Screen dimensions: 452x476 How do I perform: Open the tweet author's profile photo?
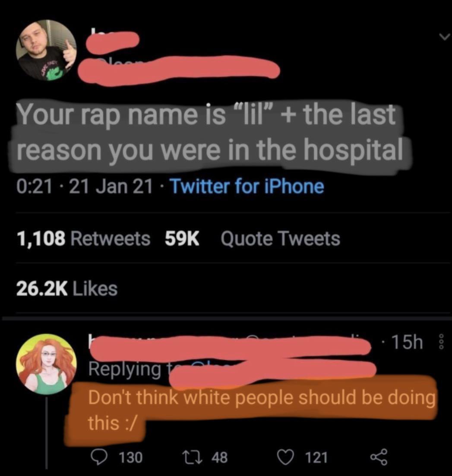pos(46,50)
